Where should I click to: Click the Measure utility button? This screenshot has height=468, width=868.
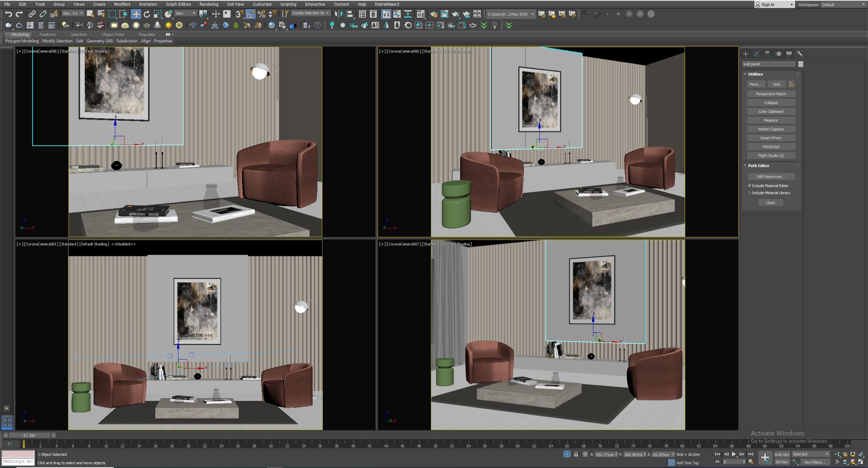click(771, 120)
